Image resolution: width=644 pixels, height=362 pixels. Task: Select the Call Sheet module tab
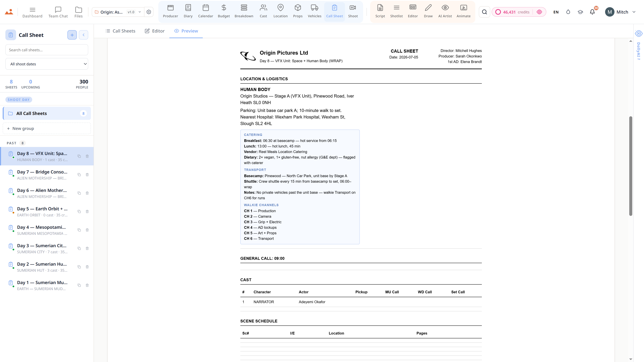335,12
